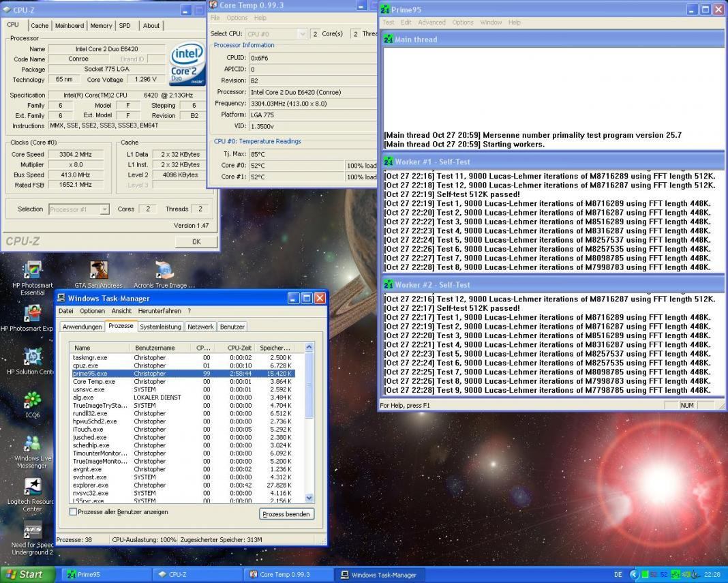
Task: Enable 'Prozesse aller Benutzer anzeigen' checkbox
Action: click(x=73, y=512)
